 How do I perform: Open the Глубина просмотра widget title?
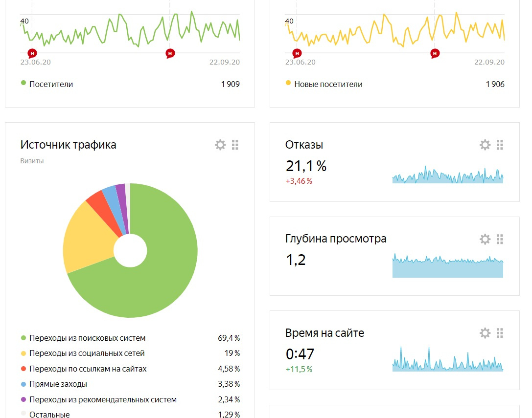[x=336, y=239]
